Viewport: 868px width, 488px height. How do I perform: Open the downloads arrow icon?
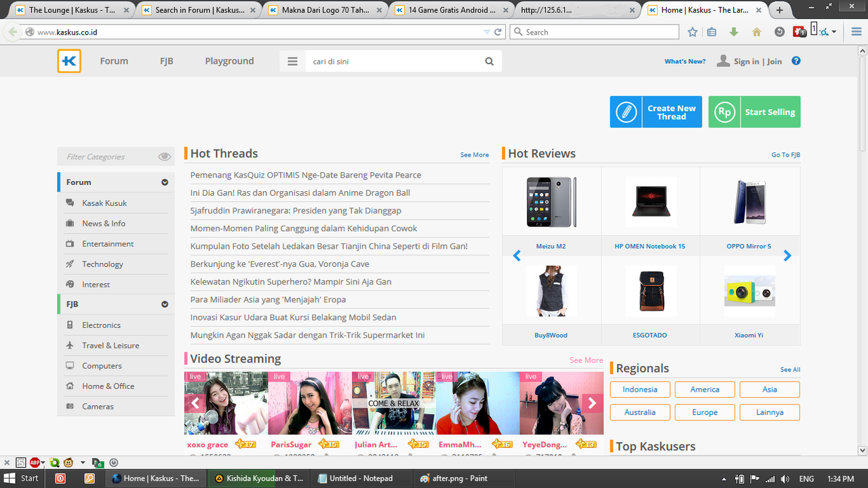(734, 32)
